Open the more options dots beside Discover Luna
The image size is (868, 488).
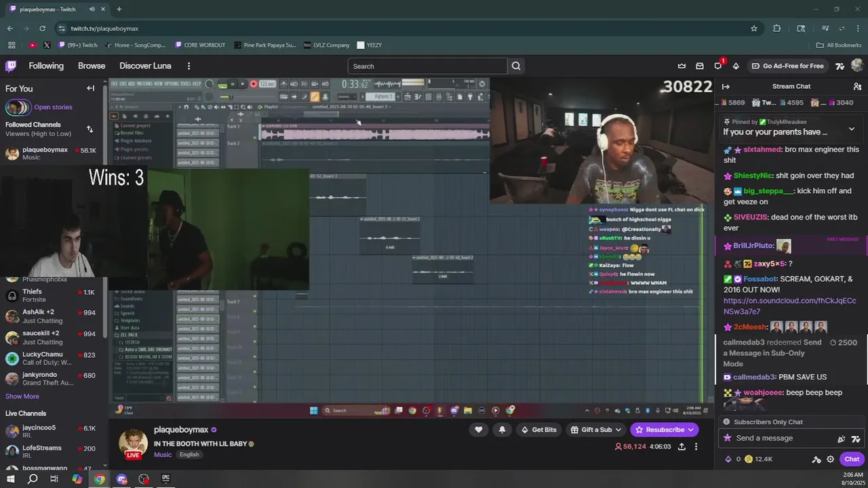click(189, 66)
